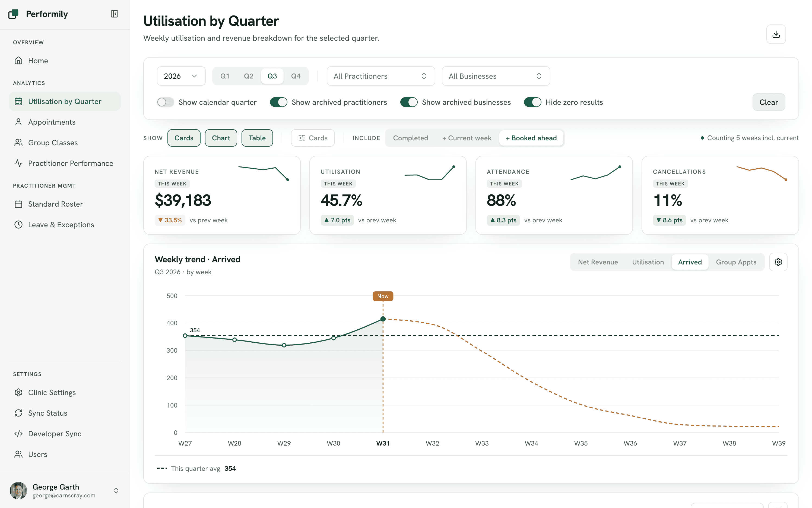Select the Completed include option
This screenshot has width=812, height=508.
click(x=410, y=138)
